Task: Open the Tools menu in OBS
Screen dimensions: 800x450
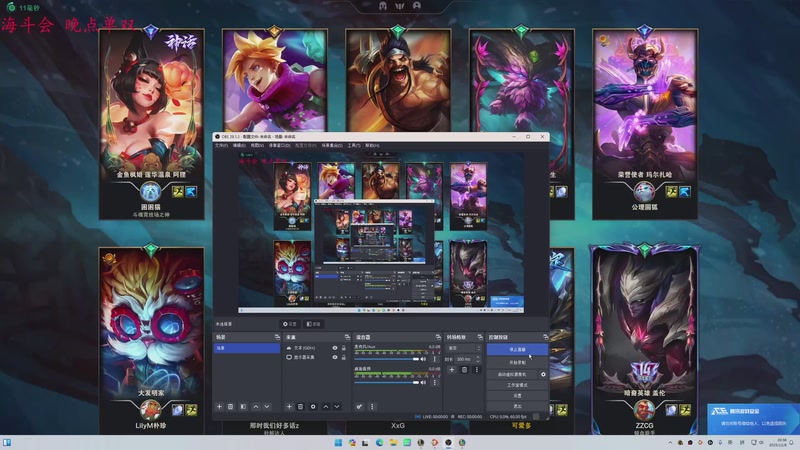Action: click(x=353, y=145)
